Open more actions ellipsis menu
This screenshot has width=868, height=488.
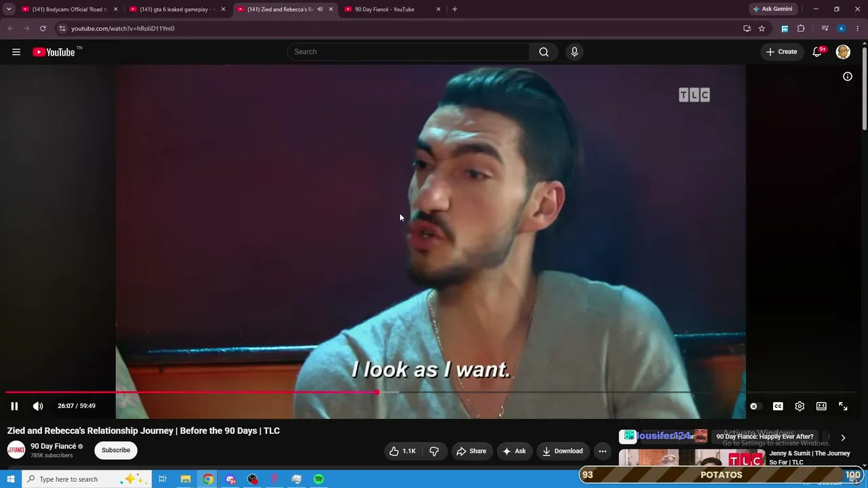point(602,451)
